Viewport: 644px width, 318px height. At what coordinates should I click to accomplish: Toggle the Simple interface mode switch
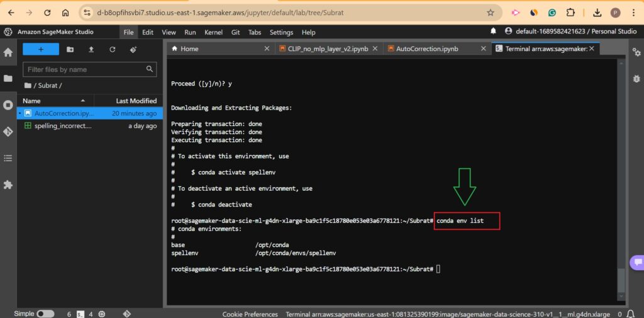[45, 314]
